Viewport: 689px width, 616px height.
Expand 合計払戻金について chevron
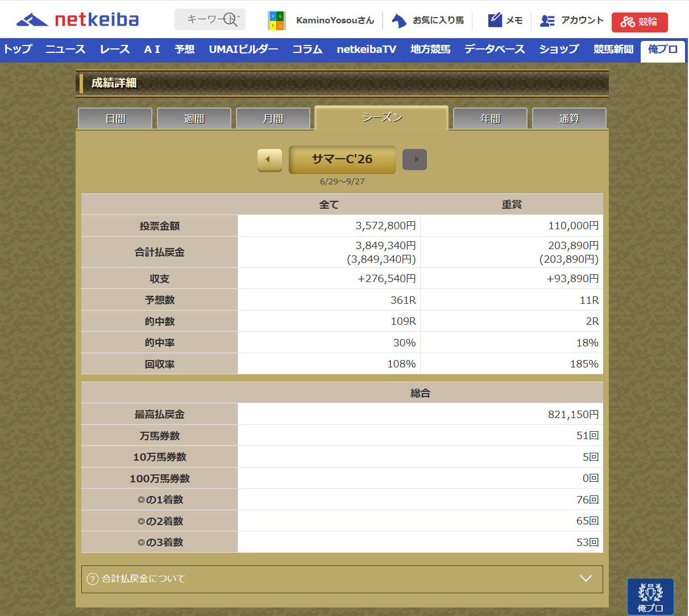tap(586, 578)
